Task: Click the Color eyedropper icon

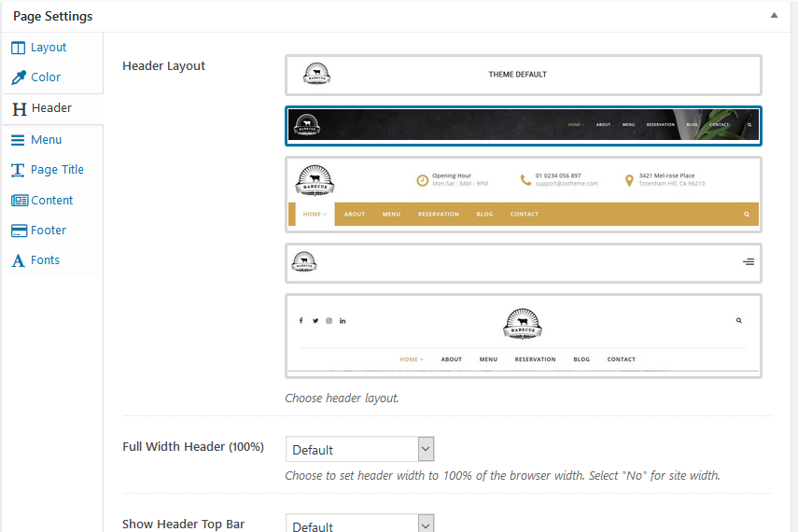Action: click(x=18, y=77)
